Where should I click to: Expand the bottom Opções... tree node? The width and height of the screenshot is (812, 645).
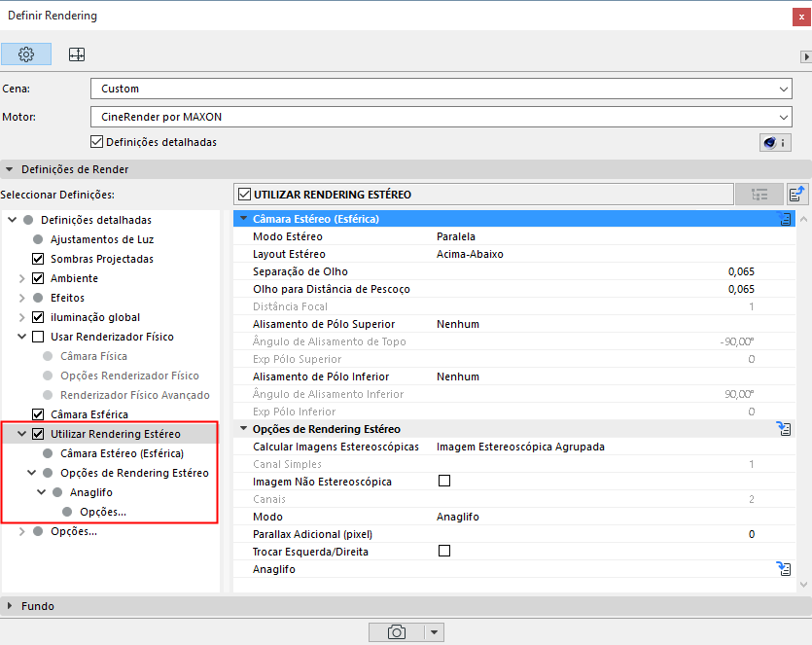(x=21, y=531)
